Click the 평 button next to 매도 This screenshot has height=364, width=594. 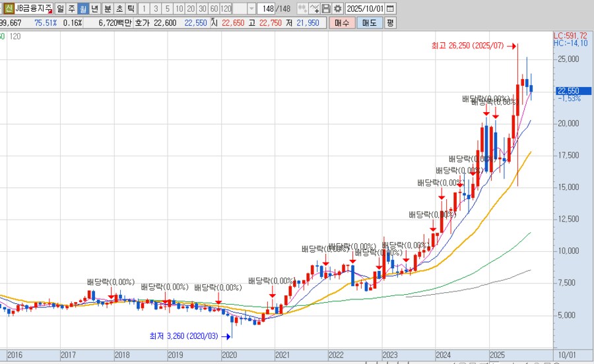click(390, 22)
